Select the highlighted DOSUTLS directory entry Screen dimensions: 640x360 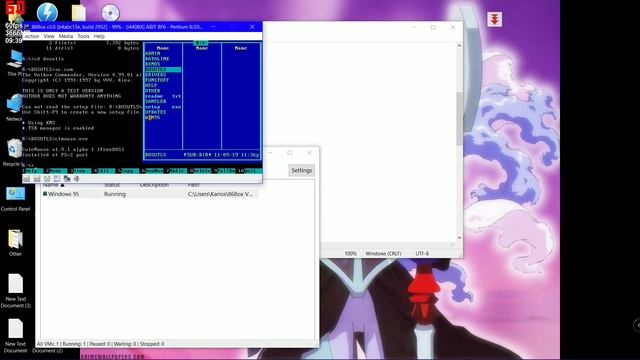point(163,69)
